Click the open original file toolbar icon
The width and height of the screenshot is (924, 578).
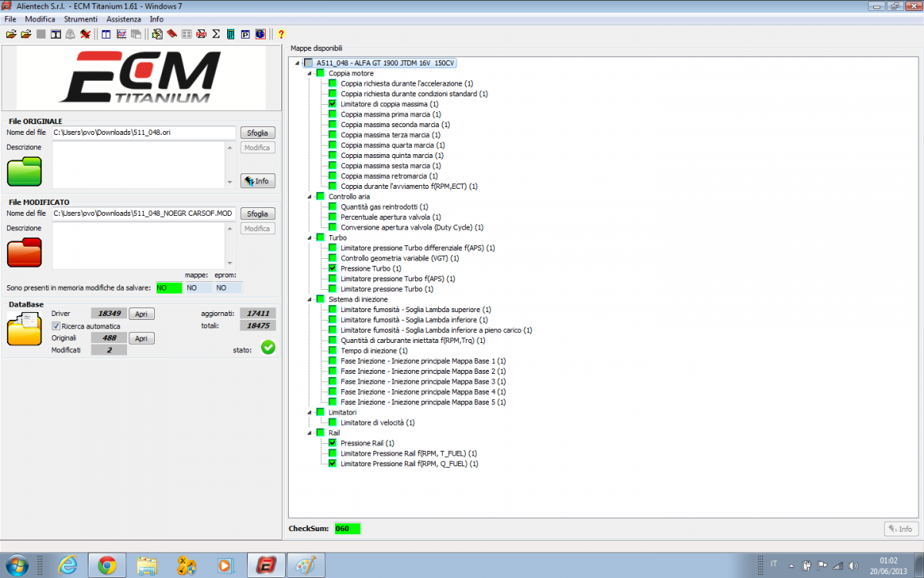coord(11,34)
